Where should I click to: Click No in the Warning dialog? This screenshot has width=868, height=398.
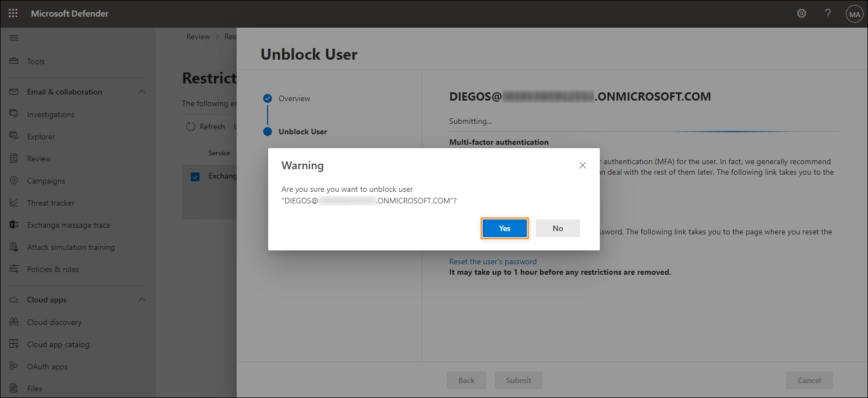[x=558, y=228]
